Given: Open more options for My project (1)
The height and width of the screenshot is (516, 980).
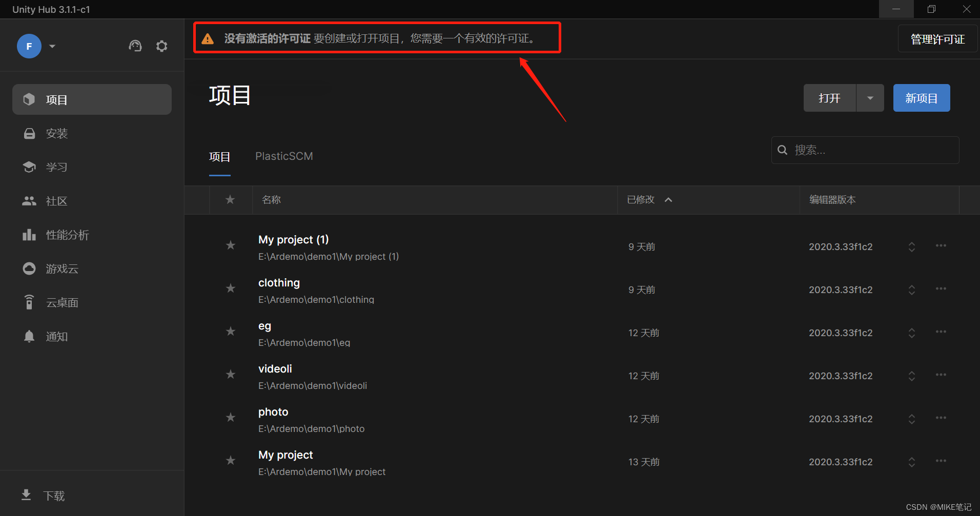Looking at the screenshot, I should point(941,246).
